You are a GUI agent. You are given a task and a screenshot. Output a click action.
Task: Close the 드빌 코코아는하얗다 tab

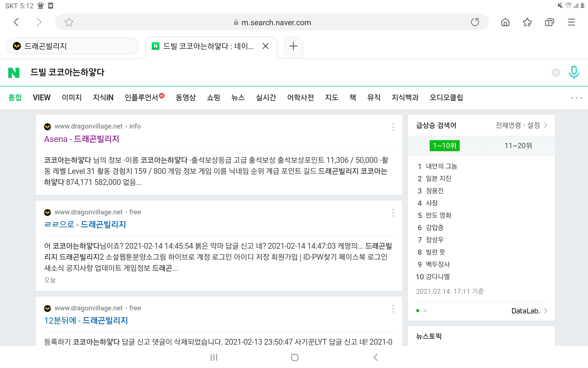click(266, 46)
